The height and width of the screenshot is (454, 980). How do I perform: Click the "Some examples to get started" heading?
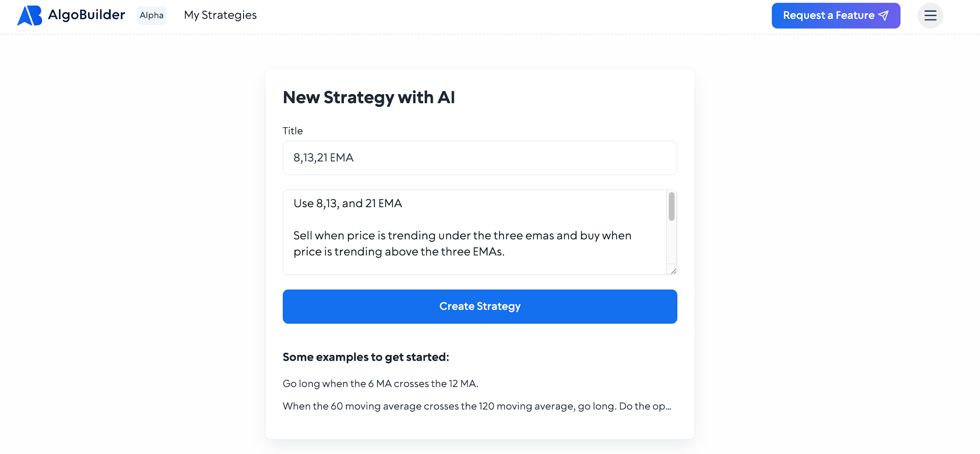tap(366, 357)
